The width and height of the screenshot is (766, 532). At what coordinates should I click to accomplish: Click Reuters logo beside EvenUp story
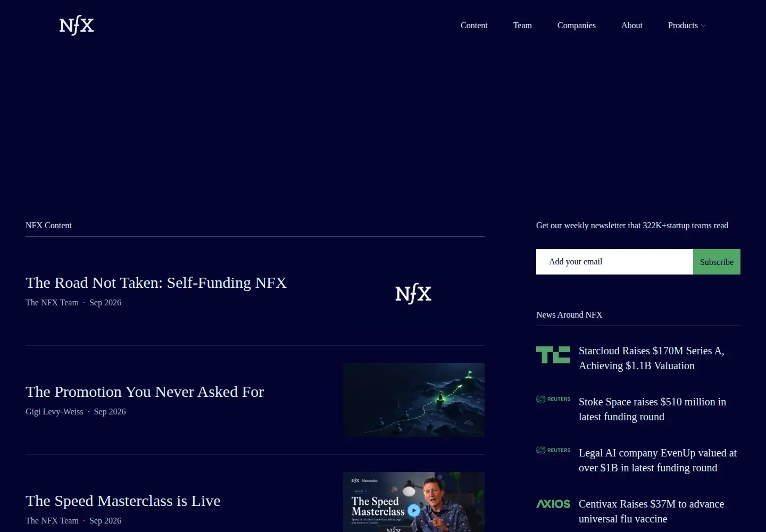pyautogui.click(x=553, y=450)
